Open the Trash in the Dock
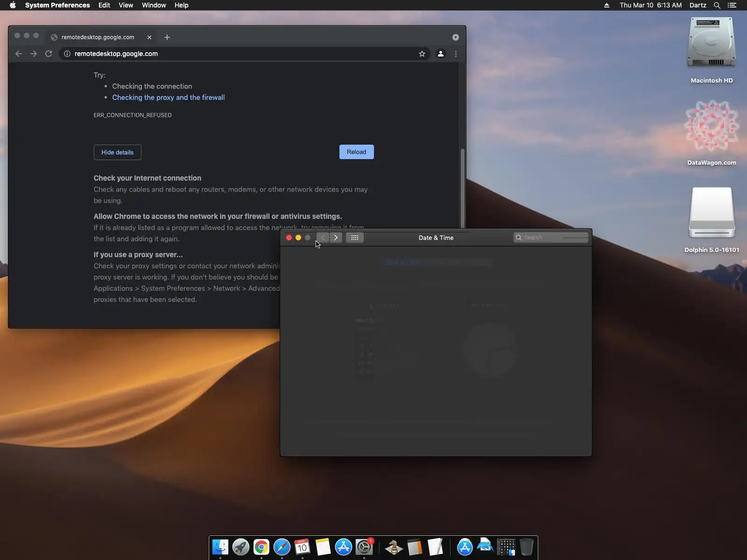The width and height of the screenshot is (747, 560). coord(527,547)
